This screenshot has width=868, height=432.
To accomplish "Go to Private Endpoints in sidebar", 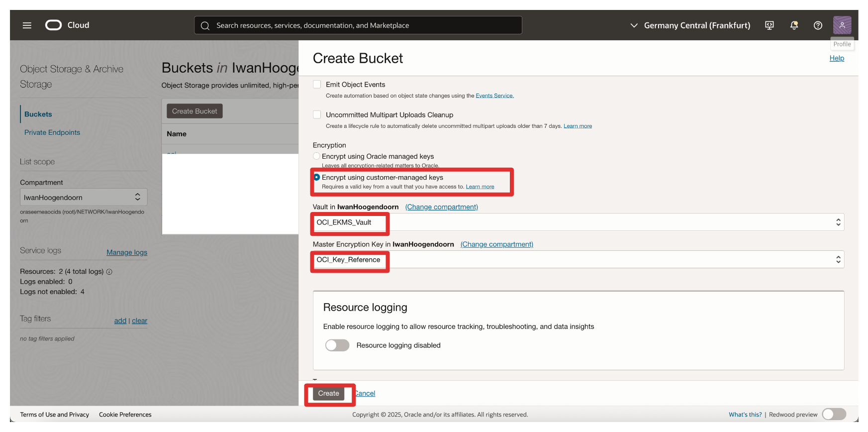I will pos(52,132).
